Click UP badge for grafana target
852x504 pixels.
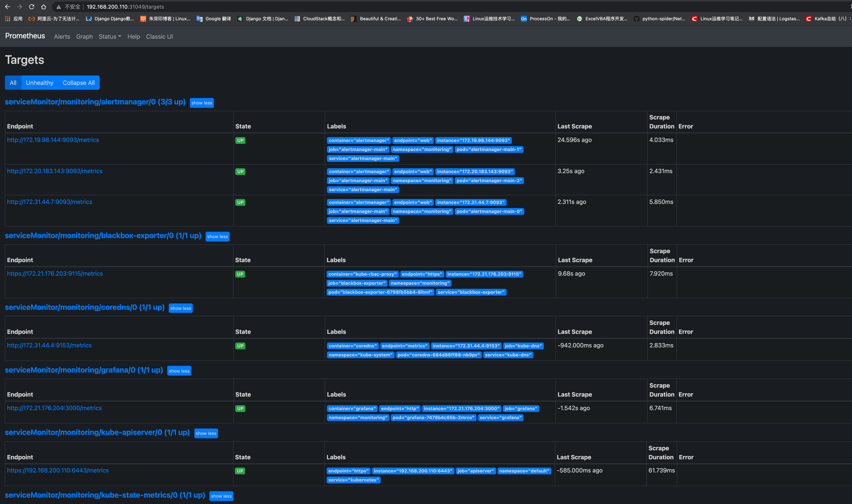(240, 409)
